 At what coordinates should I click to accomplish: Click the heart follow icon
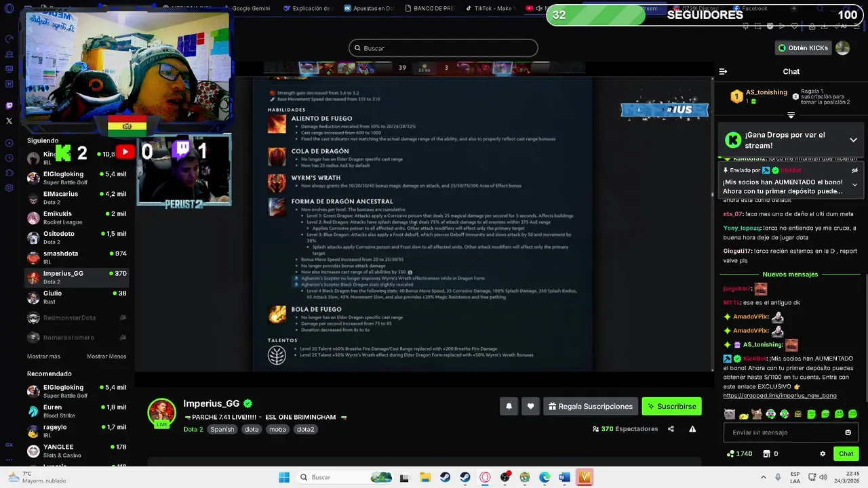pyautogui.click(x=530, y=406)
